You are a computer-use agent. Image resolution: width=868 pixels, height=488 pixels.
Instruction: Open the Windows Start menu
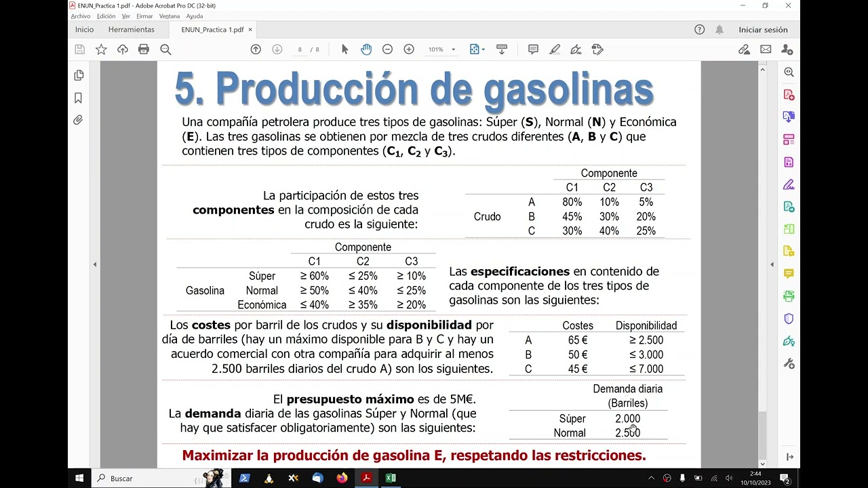(79, 478)
